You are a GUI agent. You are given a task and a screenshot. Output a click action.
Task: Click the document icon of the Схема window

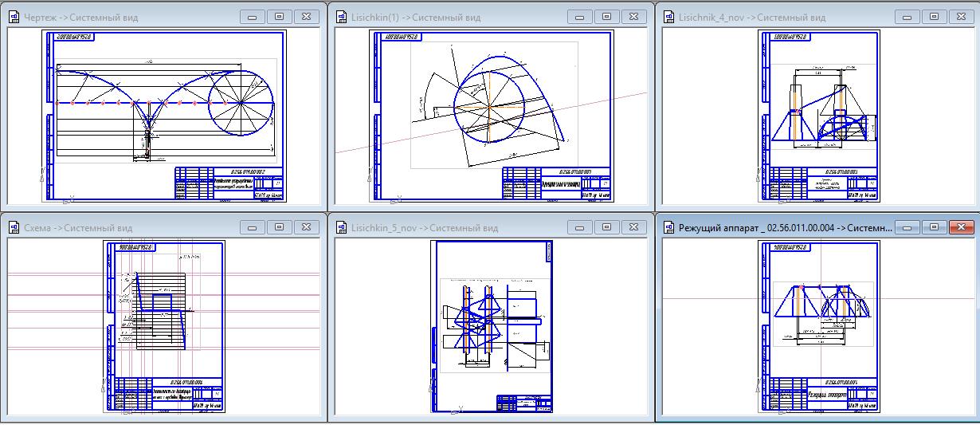coord(14,227)
